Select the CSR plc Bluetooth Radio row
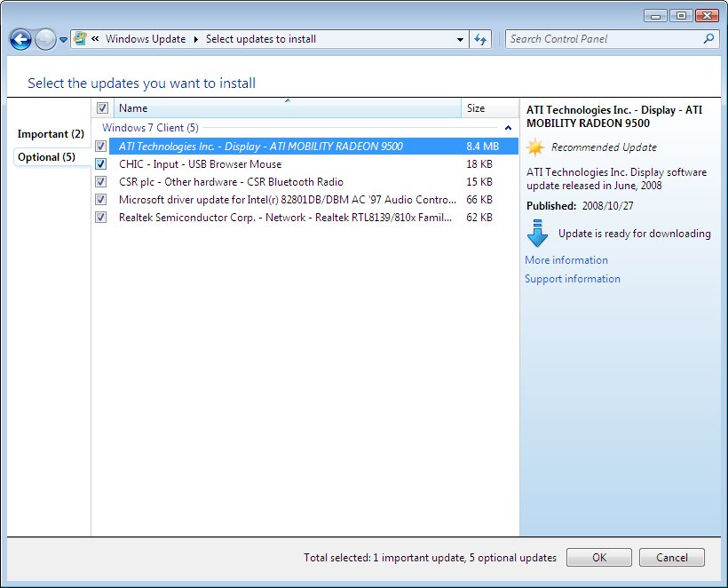 [314, 181]
